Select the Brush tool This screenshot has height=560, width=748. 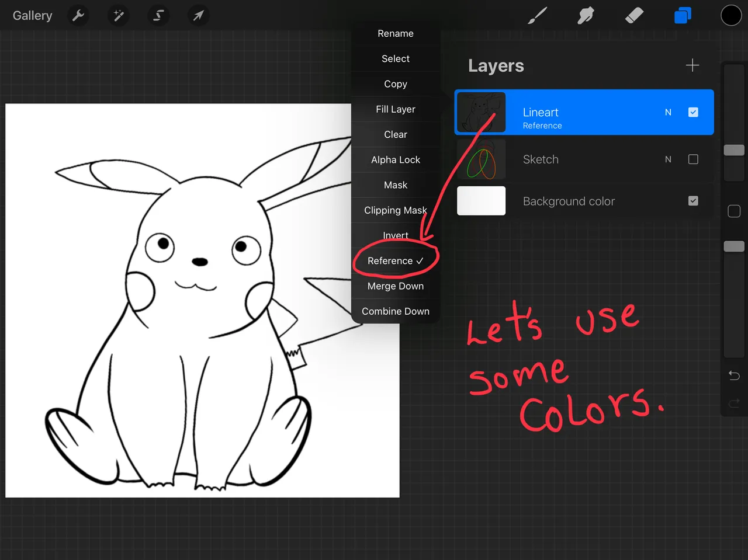click(x=538, y=16)
